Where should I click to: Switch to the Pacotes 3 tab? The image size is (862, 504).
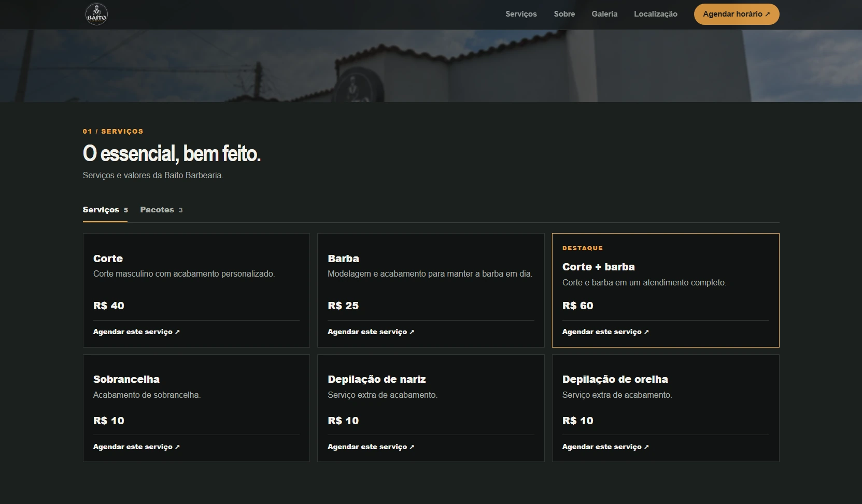point(161,210)
